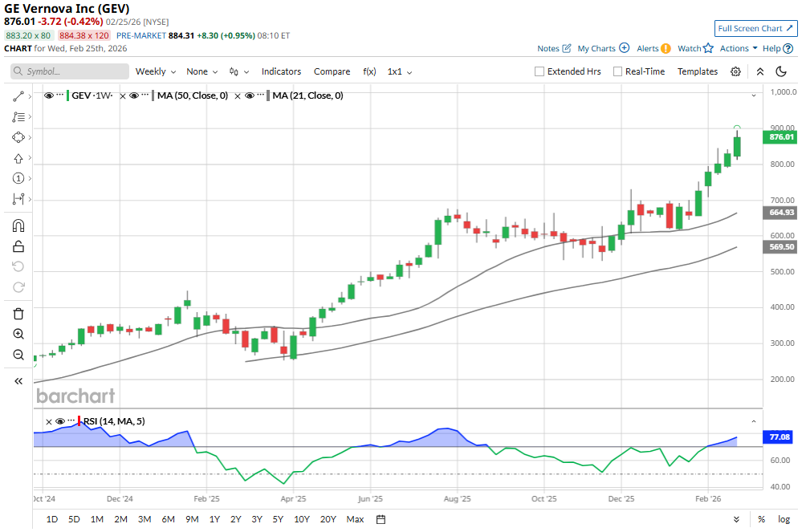Select the Max time range
Image resolution: width=802 pixels, height=532 pixels.
click(x=355, y=519)
